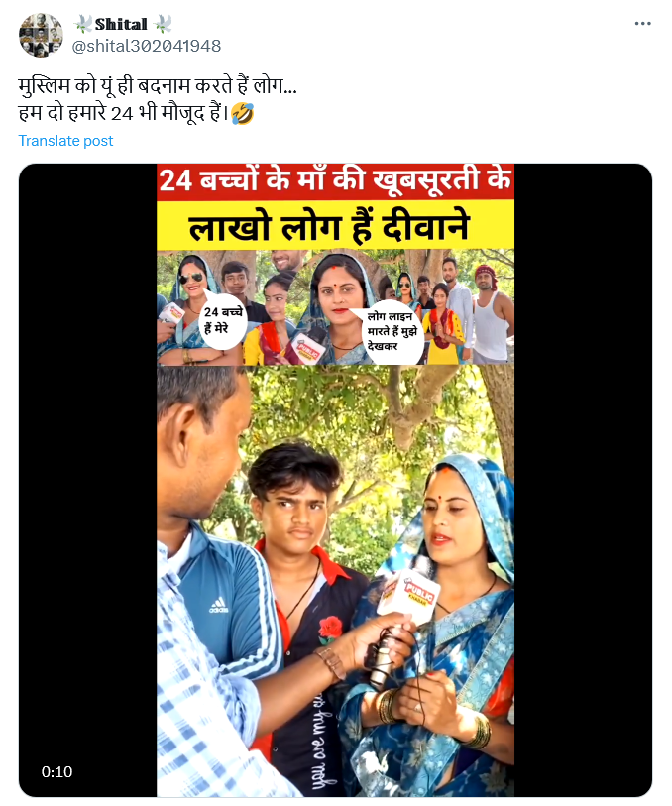Click the 'लोग लाइन मारते हैं' speech bubble
Image resolution: width=672 pixels, height=806 pixels.
coord(393,332)
